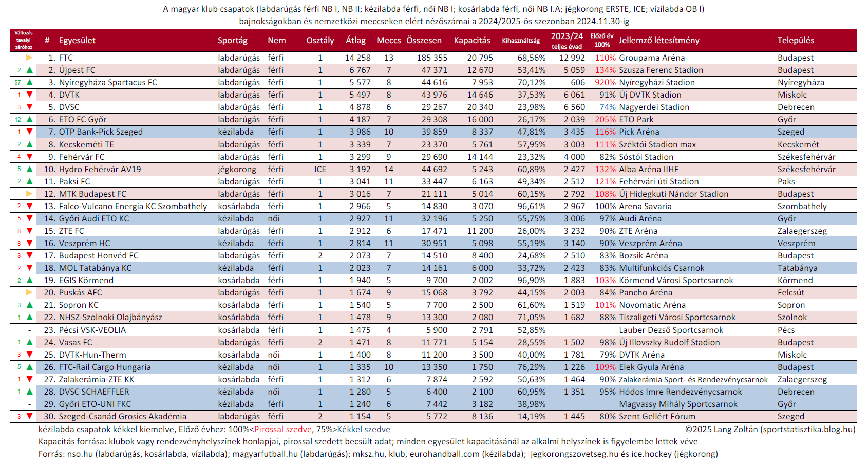Click the Groupama Aréna cell
This screenshot has width=868, height=464.
coord(652,58)
